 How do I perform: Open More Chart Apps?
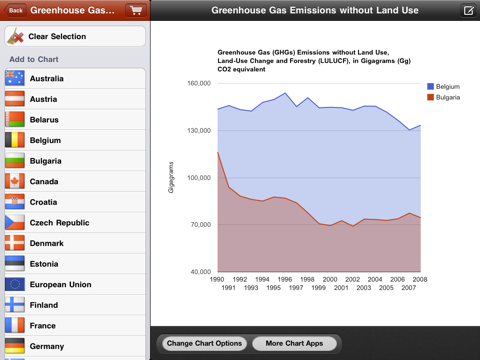coord(294,343)
